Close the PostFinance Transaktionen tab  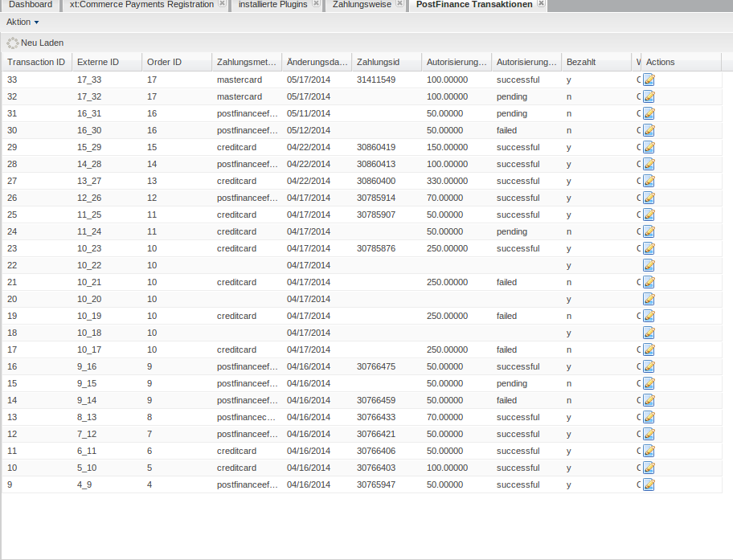coord(541,4)
